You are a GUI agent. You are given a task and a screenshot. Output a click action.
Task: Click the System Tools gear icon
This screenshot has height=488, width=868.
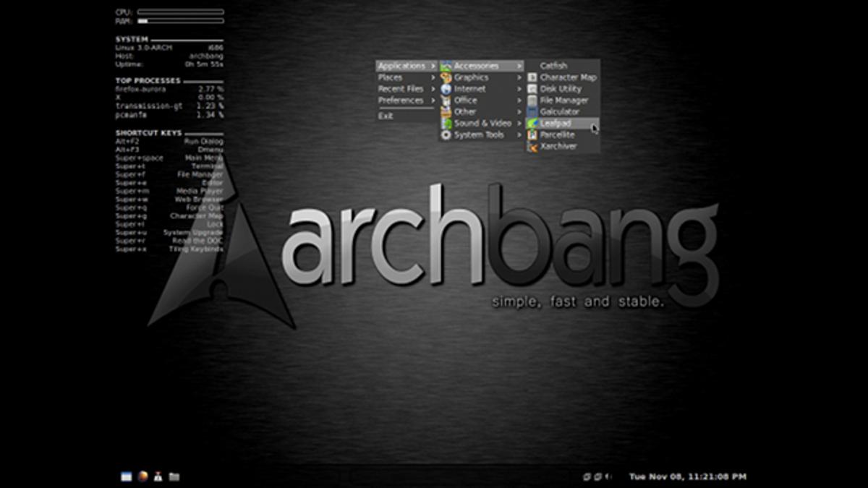446,135
